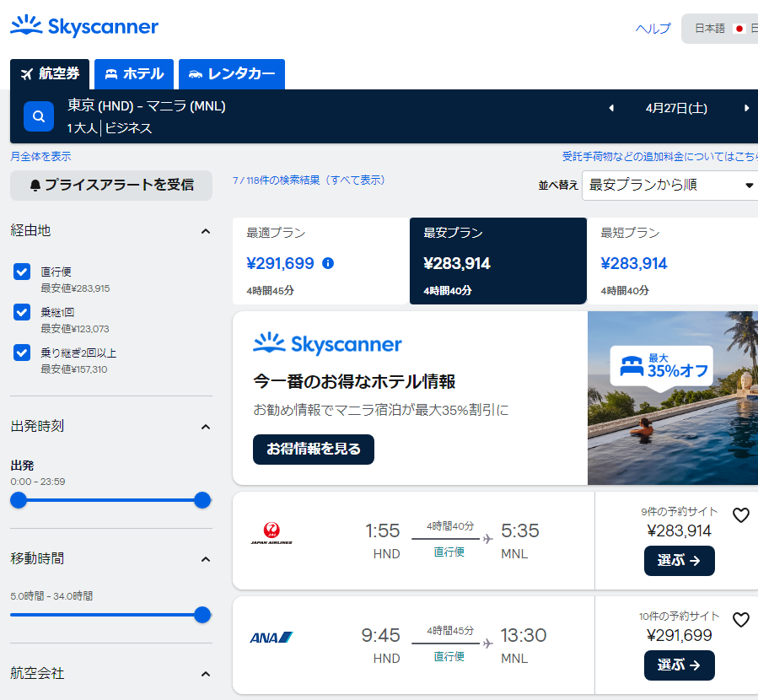Collapse the 出発時刻 filter section
The width and height of the screenshot is (758, 700).
(205, 427)
